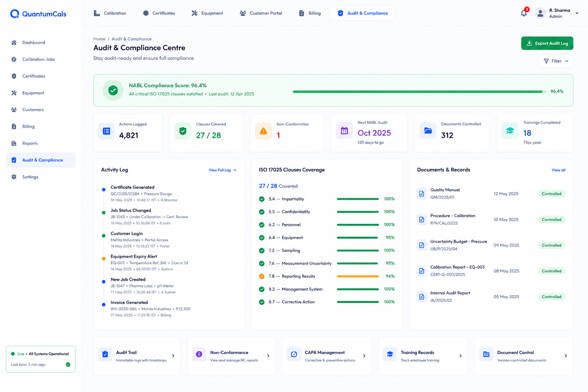Click the 6.4 Equipment coverage bar
The height and width of the screenshot is (392, 588).
pos(358,238)
